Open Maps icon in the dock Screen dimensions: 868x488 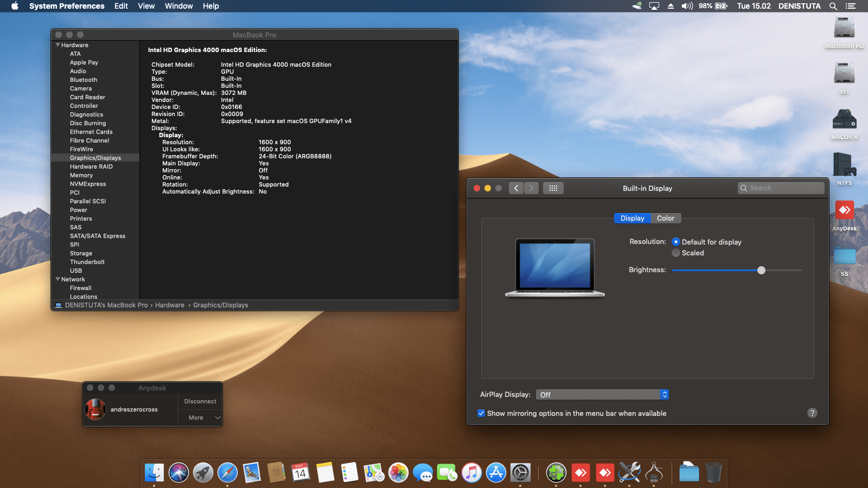click(x=374, y=473)
